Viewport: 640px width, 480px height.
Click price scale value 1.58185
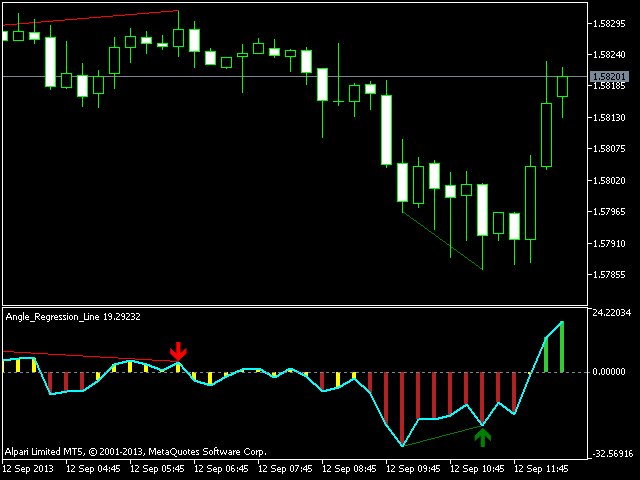click(609, 86)
